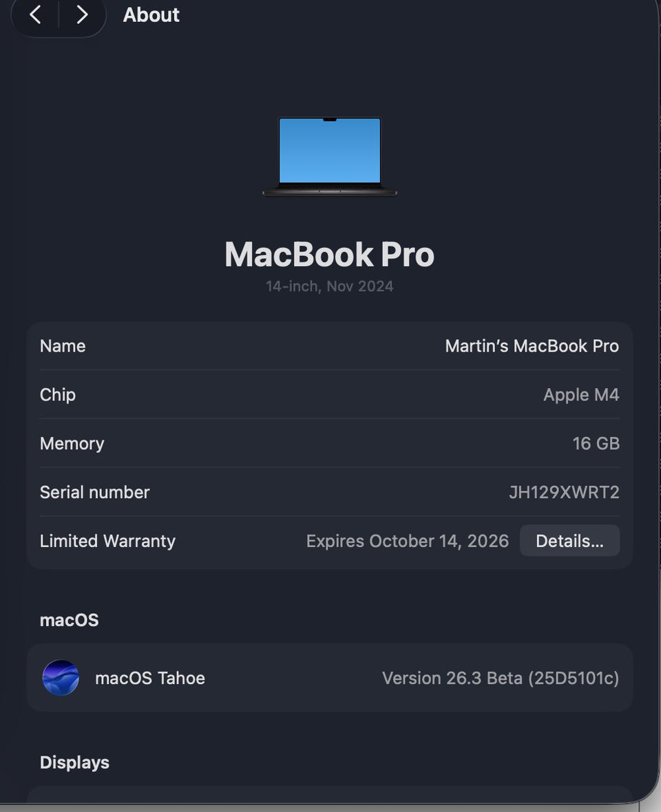
Task: Click the About page title
Action: [151, 15]
